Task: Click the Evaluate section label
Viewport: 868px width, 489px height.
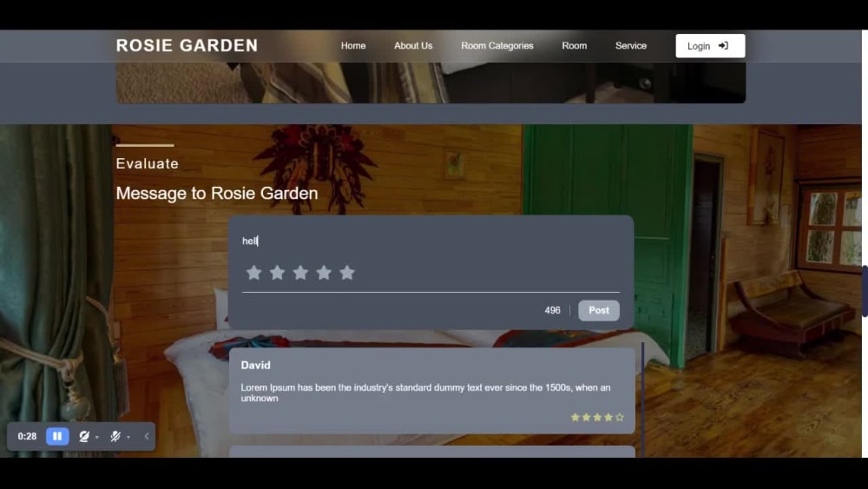Action: [x=148, y=163]
